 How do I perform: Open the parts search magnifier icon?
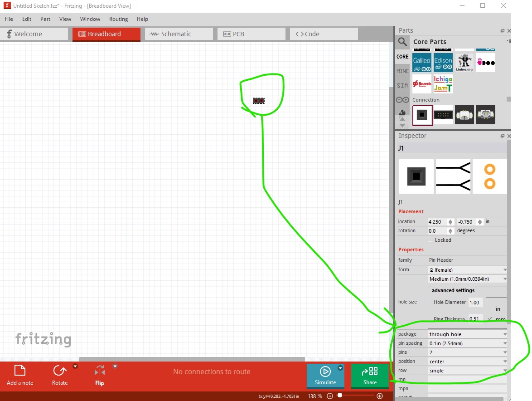[402, 42]
